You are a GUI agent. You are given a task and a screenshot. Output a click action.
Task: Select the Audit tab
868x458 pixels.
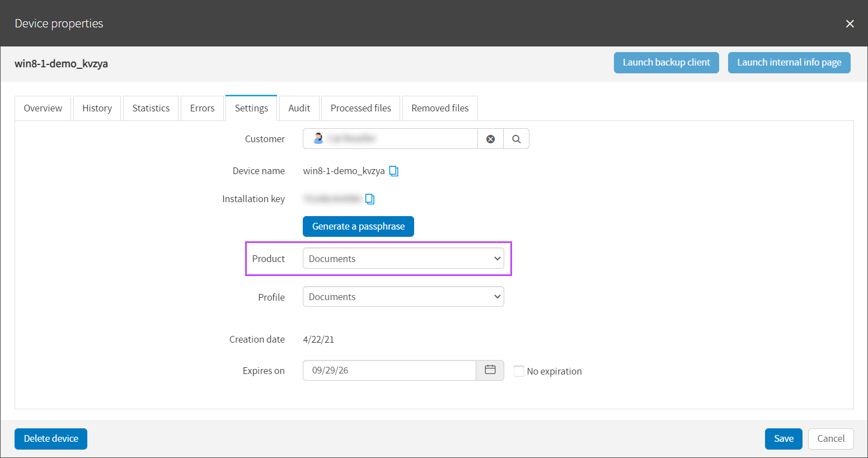coord(299,108)
